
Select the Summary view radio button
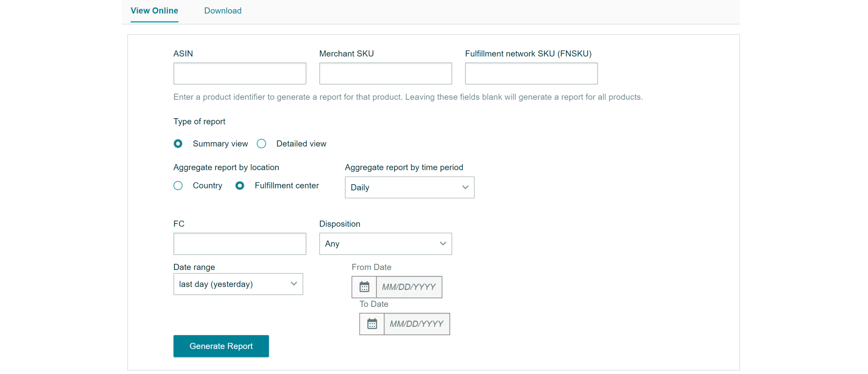point(178,144)
